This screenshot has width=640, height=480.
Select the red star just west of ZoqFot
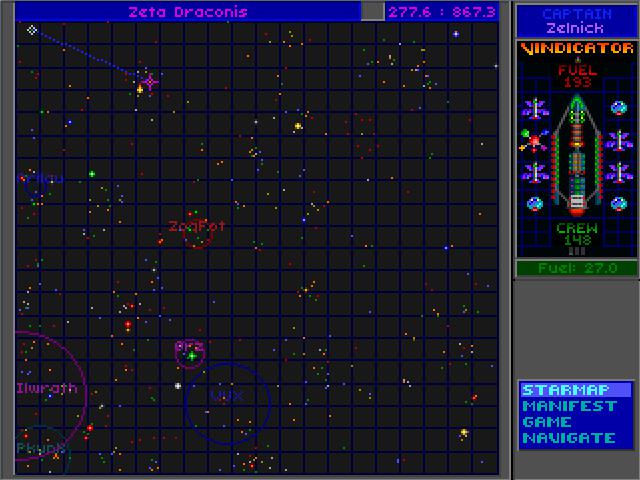point(160,241)
